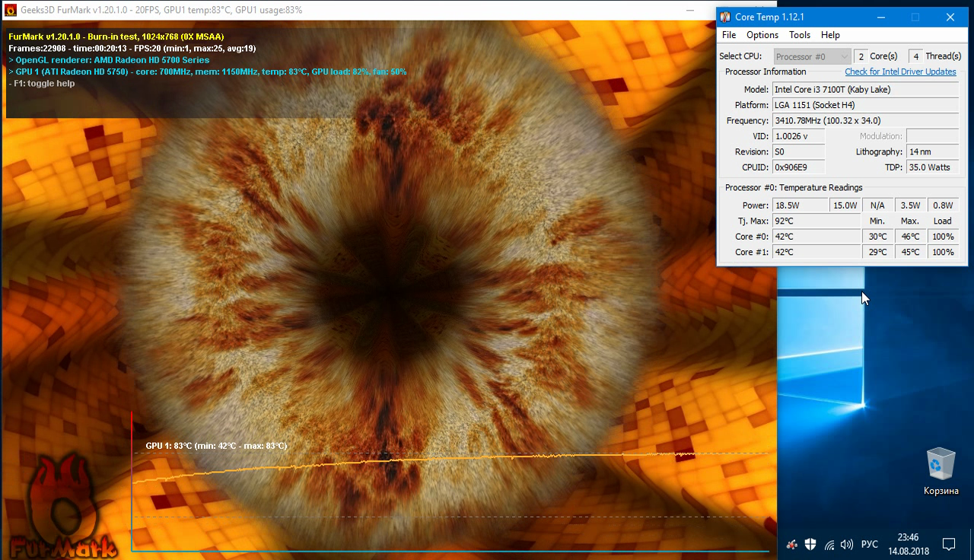Screen dimensions: 974x560
Task: Click the Power value 0.8W
Action: click(x=943, y=205)
